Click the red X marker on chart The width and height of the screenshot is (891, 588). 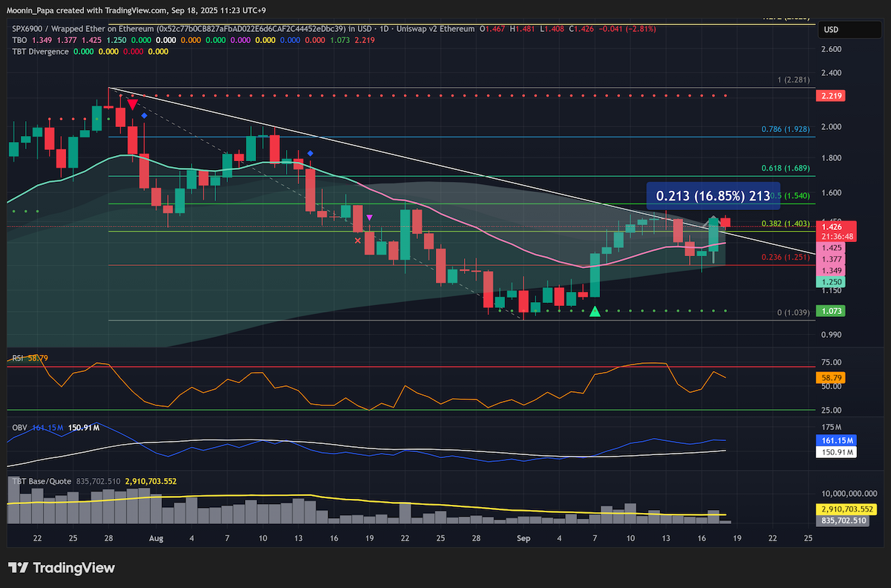pos(358,241)
